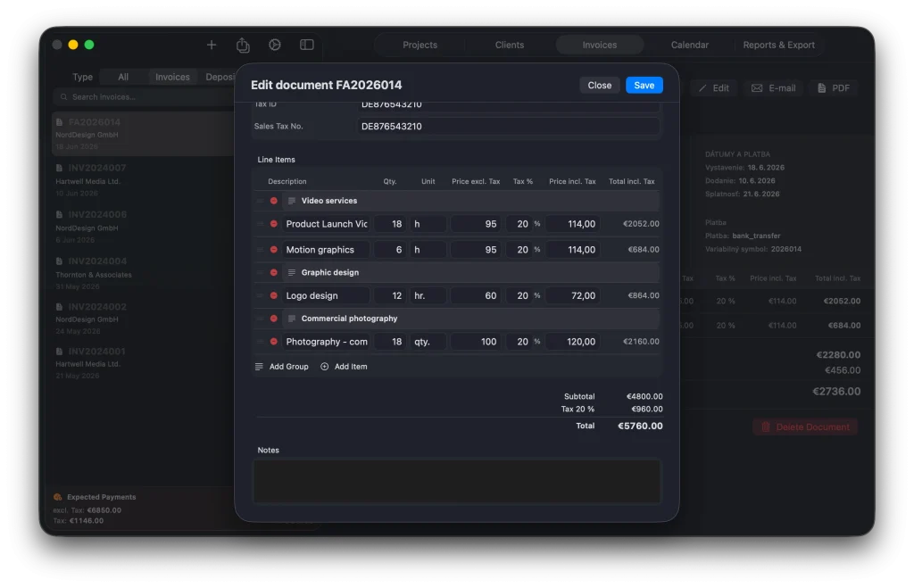
Task: Click the Delete Document button
Action: click(806, 427)
